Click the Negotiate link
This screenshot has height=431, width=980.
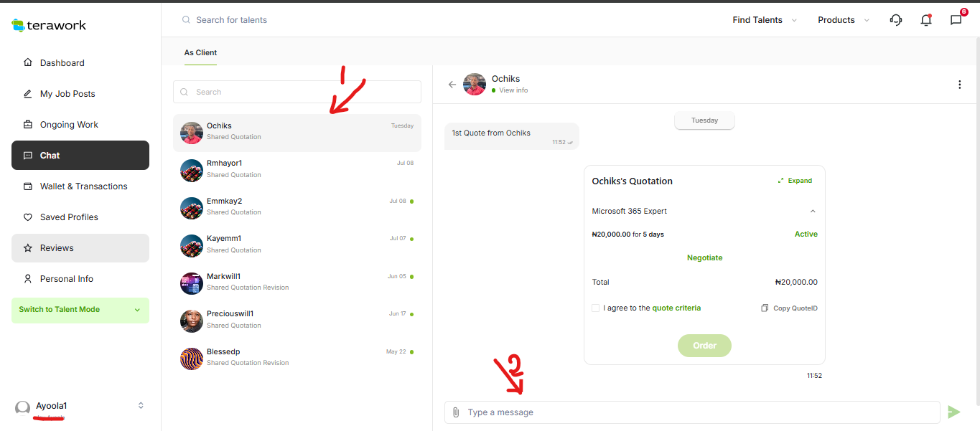(704, 258)
